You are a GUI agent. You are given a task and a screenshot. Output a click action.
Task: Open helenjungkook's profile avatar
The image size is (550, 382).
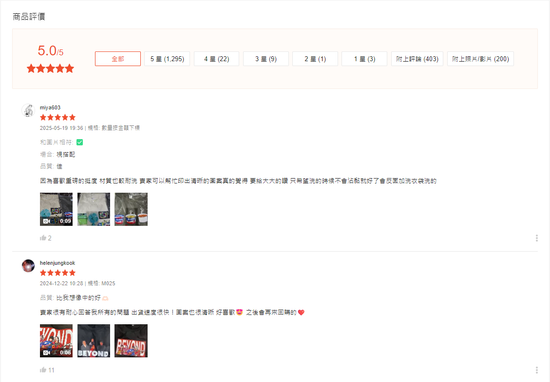tap(28, 266)
